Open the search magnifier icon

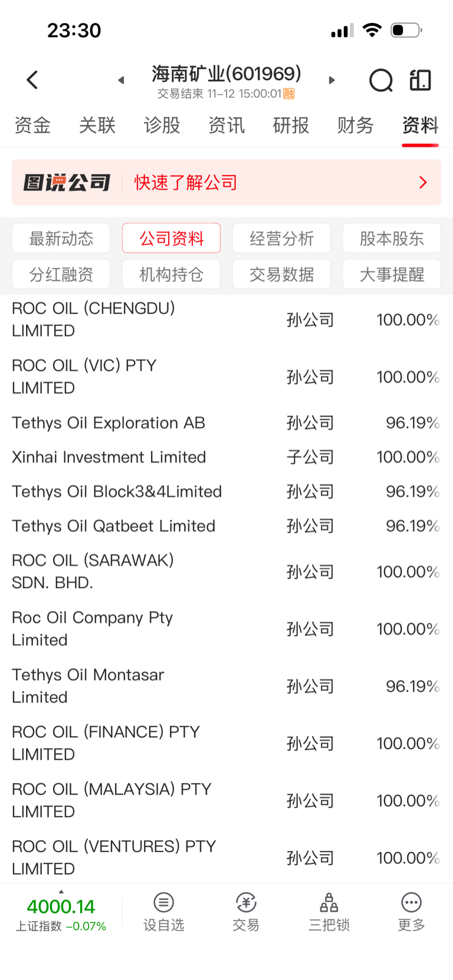click(x=380, y=81)
